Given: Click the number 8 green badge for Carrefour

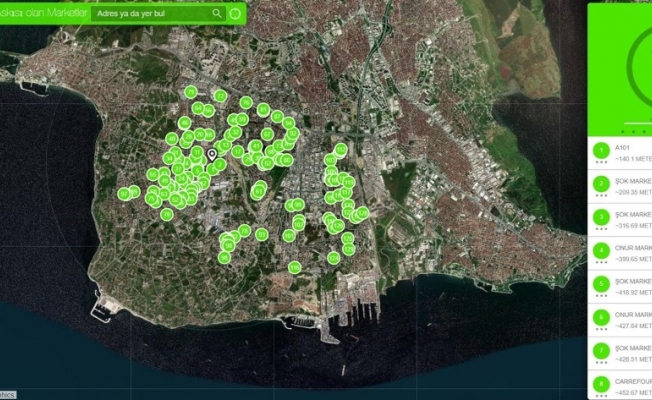Looking at the screenshot, I should pyautogui.click(x=601, y=383).
